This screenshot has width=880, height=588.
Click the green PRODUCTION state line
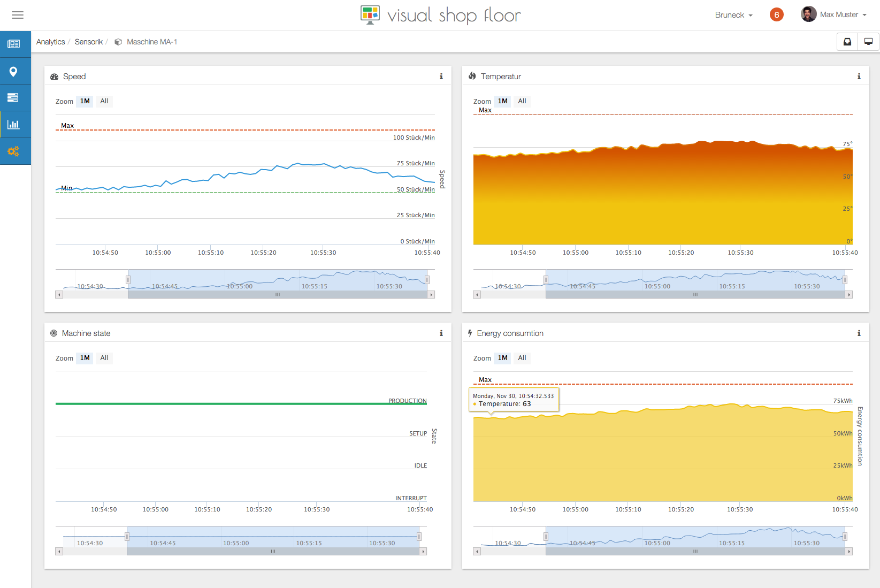pyautogui.click(x=241, y=404)
